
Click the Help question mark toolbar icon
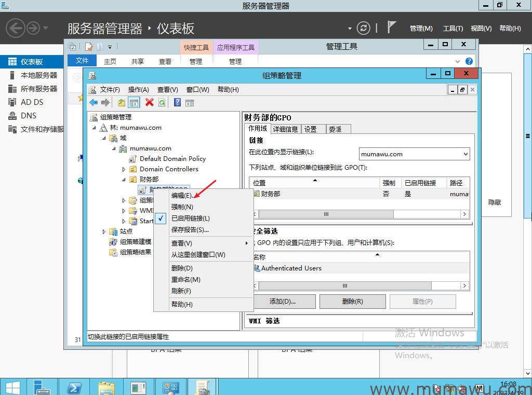tap(178, 102)
